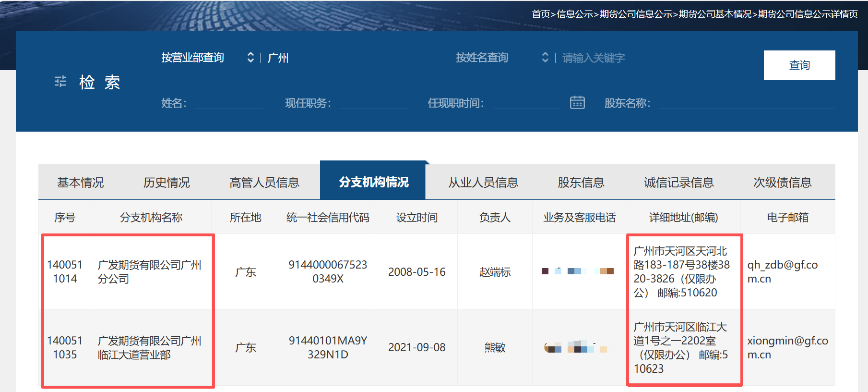
Task: Switch to the 基本情况 tab
Action: (x=81, y=183)
